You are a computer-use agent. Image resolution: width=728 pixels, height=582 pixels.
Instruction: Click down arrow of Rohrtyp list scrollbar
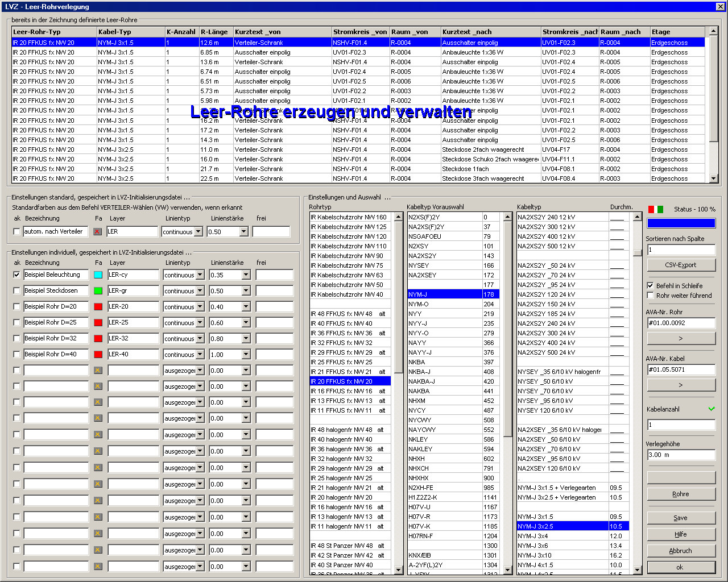(x=399, y=569)
